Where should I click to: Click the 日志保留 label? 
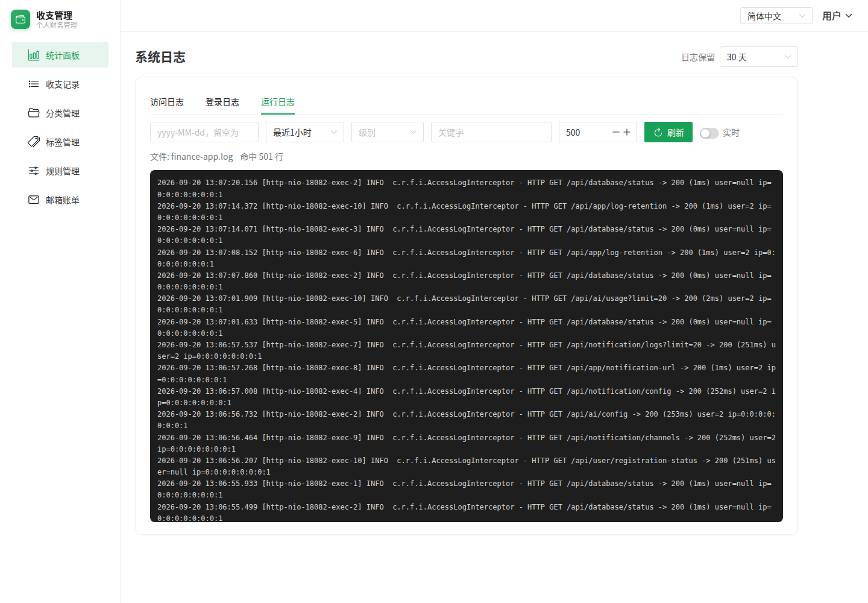698,57
